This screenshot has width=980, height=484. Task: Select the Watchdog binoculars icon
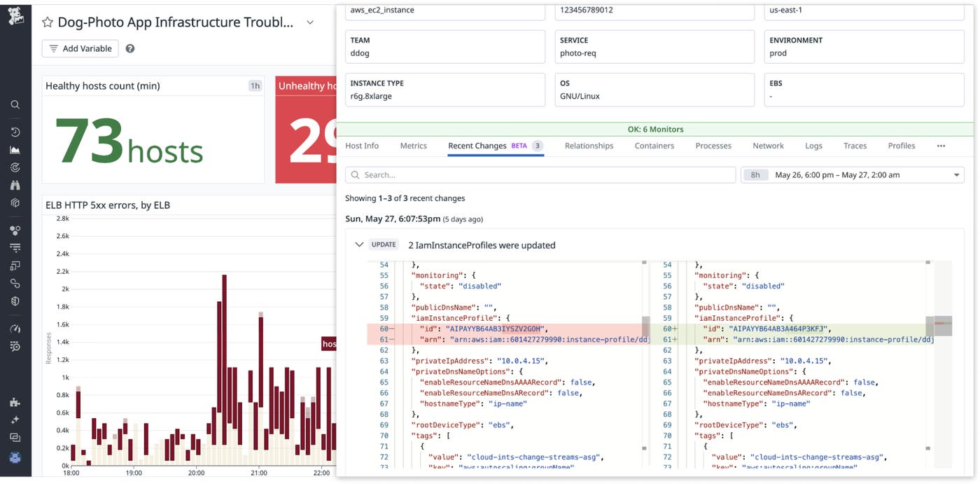click(x=15, y=185)
